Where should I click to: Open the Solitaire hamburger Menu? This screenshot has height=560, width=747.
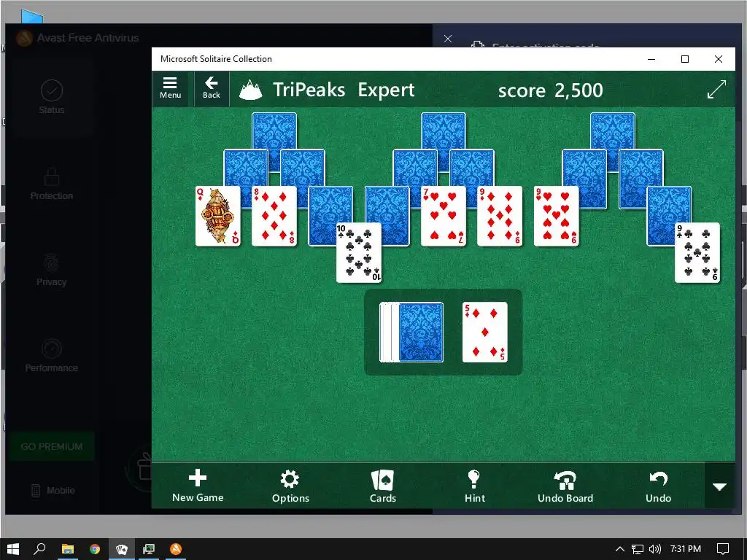170,88
